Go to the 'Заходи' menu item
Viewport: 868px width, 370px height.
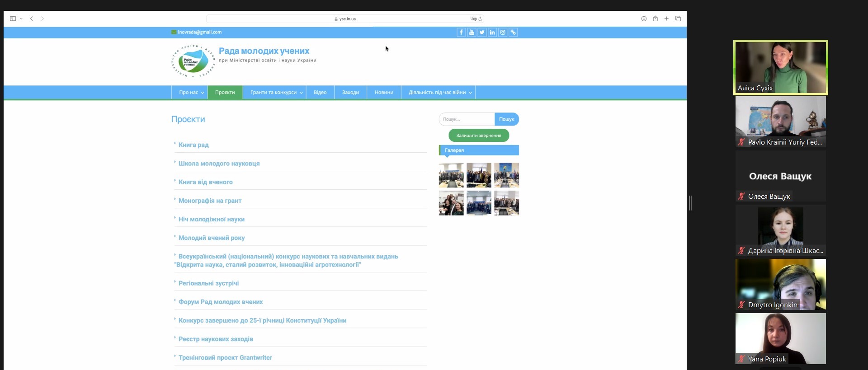coord(350,93)
